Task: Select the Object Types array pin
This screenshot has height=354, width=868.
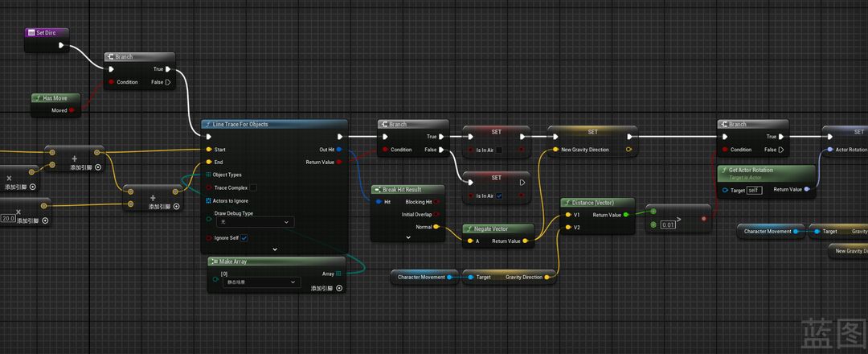Action: point(208,175)
